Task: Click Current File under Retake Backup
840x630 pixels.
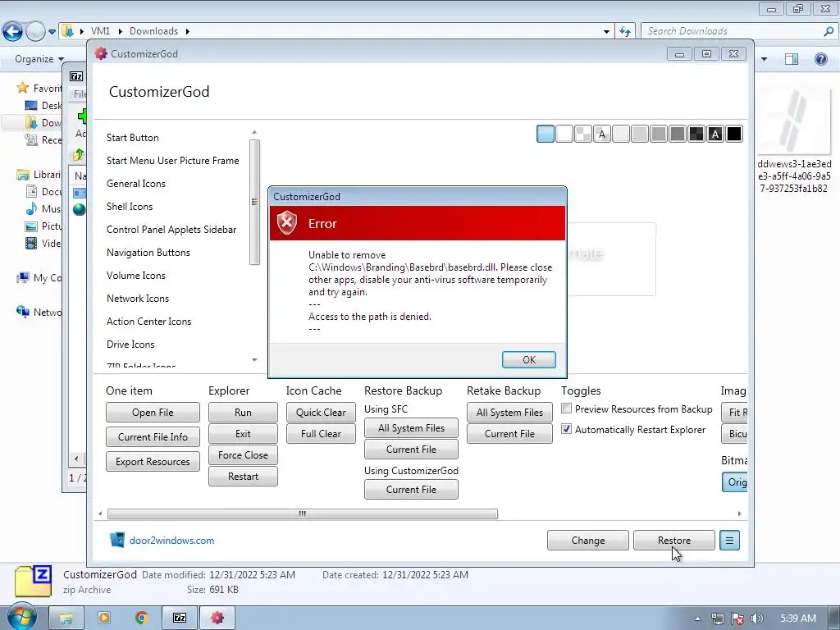Action: click(509, 434)
